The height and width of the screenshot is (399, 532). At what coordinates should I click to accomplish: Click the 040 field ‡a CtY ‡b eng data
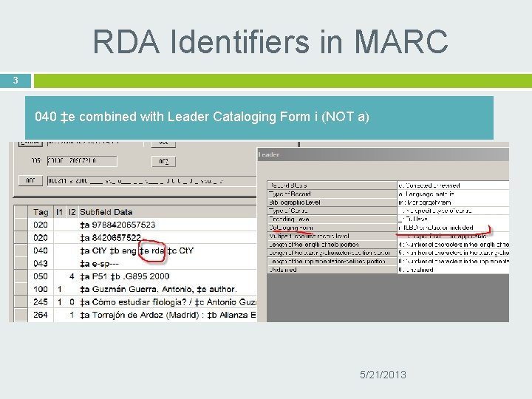(x=137, y=250)
